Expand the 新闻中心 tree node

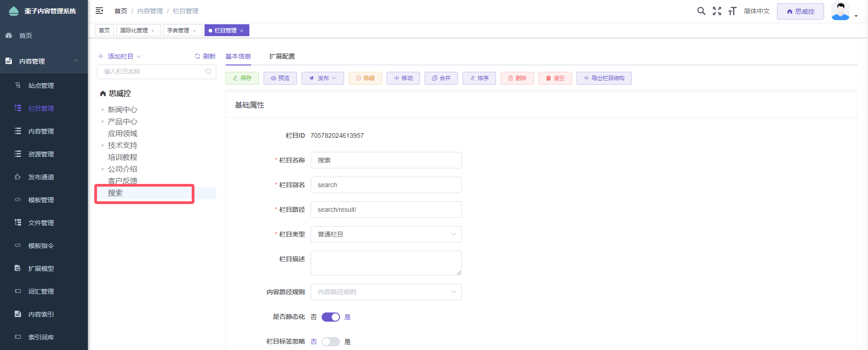pyautogui.click(x=102, y=110)
